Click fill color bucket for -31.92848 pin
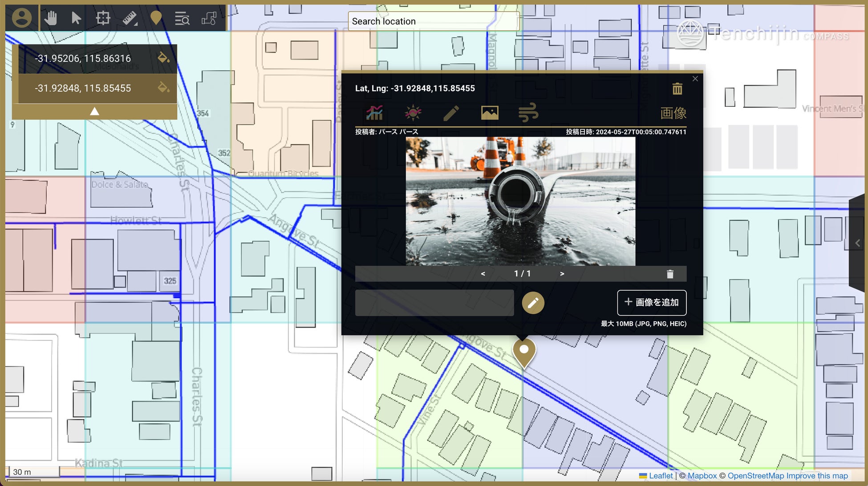The image size is (868, 486). (x=163, y=87)
